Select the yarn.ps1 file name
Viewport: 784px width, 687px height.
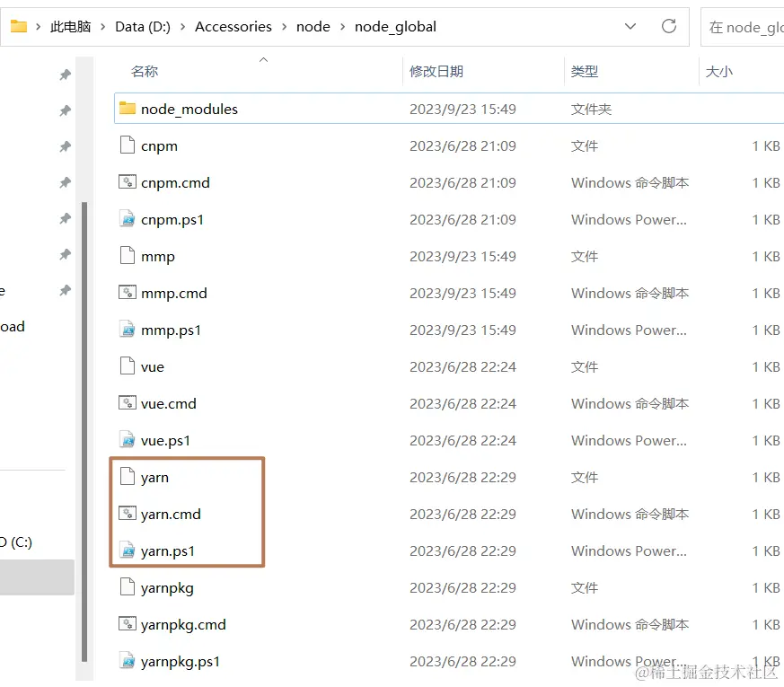tap(168, 551)
